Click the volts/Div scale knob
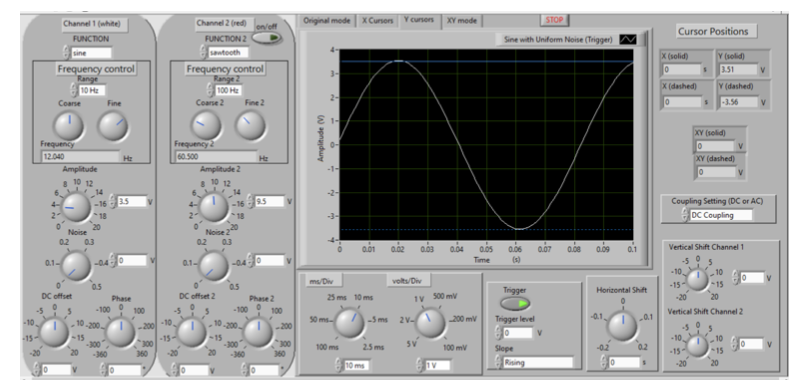804x388 pixels. 430,323
